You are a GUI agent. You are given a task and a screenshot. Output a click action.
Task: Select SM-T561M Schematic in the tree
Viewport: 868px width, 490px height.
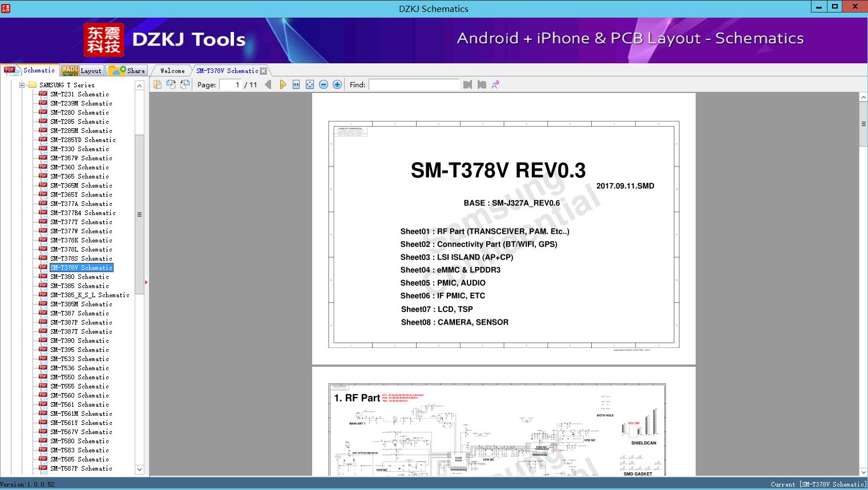coord(81,414)
